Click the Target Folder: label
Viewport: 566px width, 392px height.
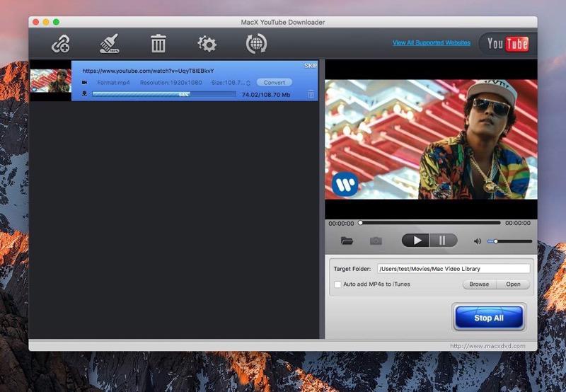(x=352, y=269)
